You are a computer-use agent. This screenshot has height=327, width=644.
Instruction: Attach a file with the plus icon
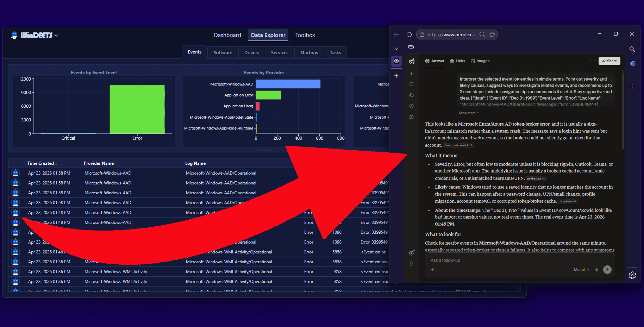(433, 270)
